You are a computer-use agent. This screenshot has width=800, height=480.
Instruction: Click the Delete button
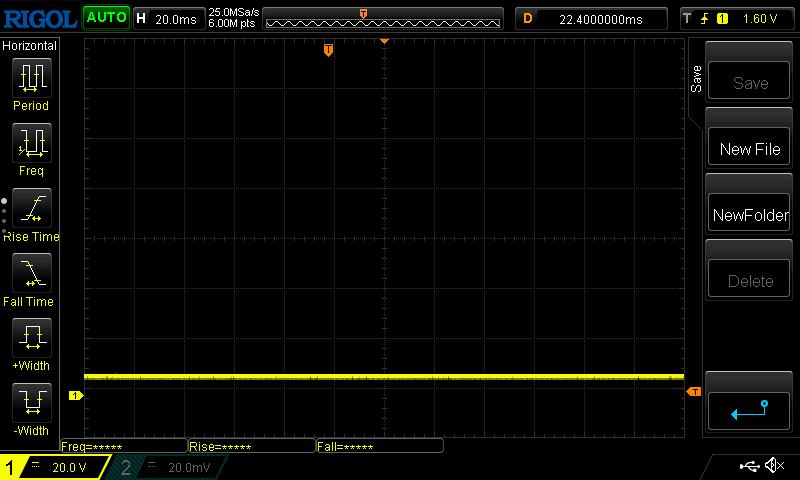click(749, 279)
